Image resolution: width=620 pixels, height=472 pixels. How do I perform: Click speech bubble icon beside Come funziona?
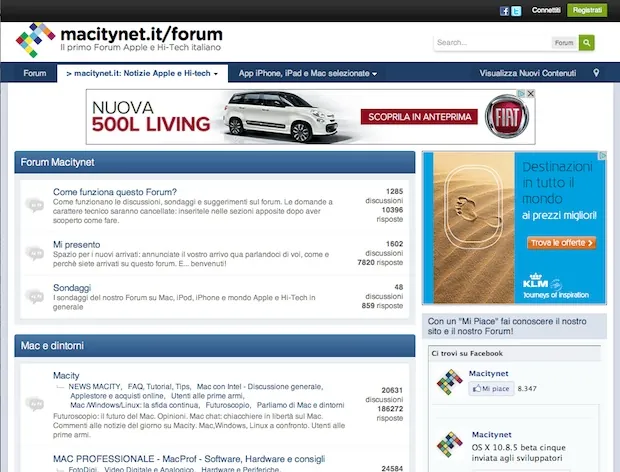pos(35,205)
